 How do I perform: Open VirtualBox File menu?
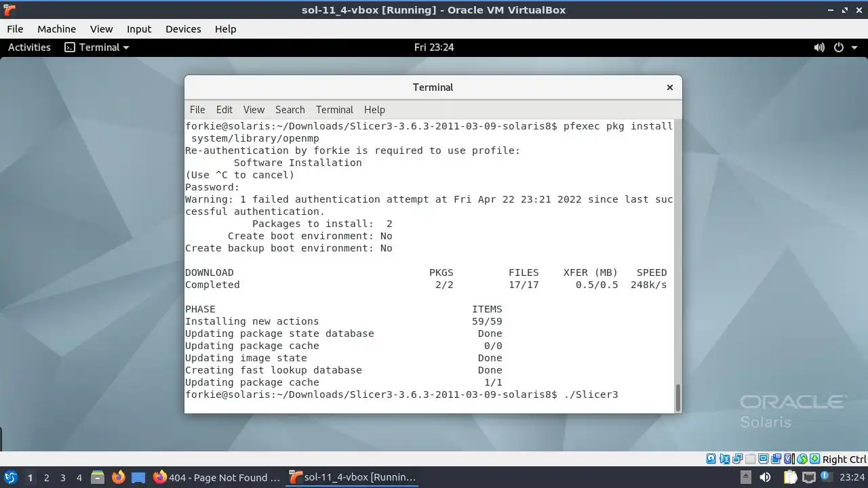15,29
